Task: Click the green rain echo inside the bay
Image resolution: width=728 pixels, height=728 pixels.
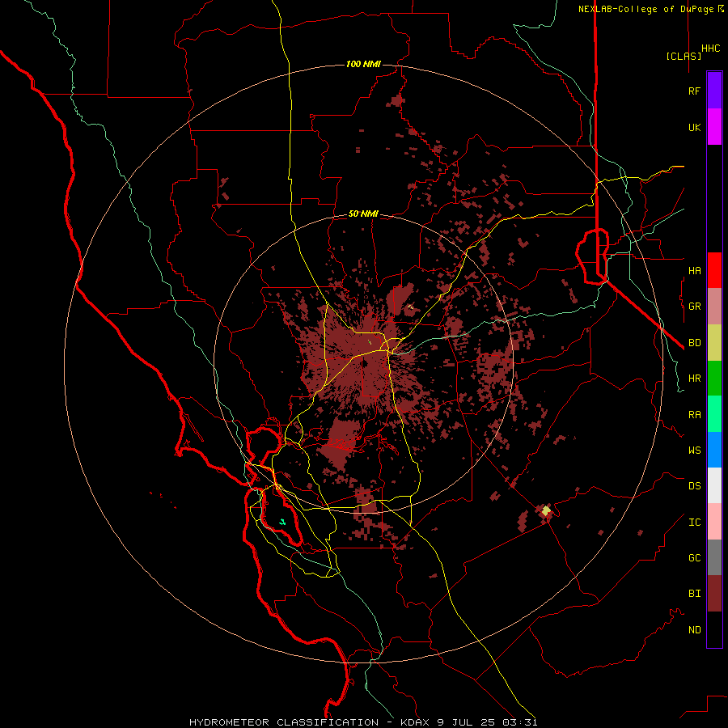Action: pyautogui.click(x=282, y=523)
